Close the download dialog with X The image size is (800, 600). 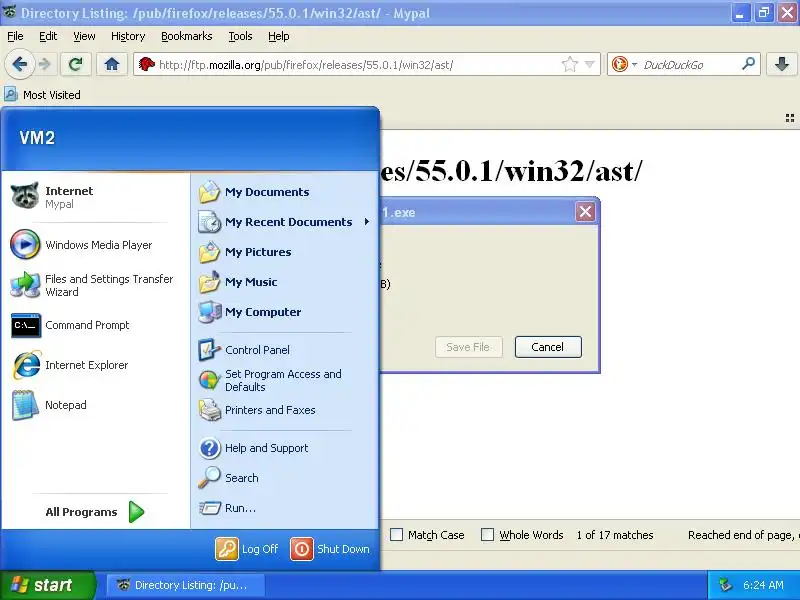click(585, 211)
